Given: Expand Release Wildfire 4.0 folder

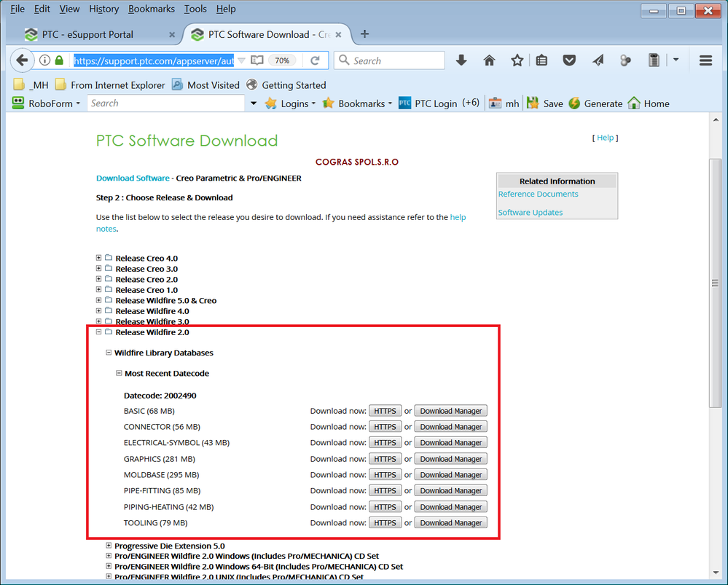Looking at the screenshot, I should pyautogui.click(x=98, y=310).
